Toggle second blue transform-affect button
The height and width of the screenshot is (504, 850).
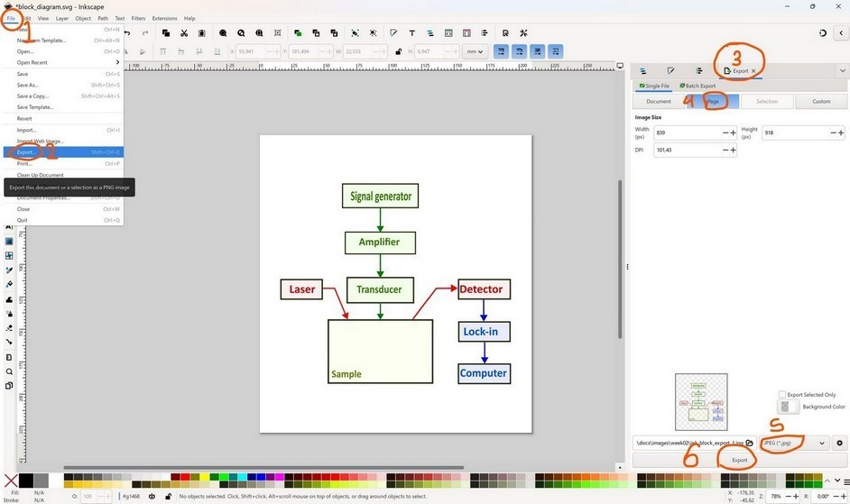coord(520,51)
